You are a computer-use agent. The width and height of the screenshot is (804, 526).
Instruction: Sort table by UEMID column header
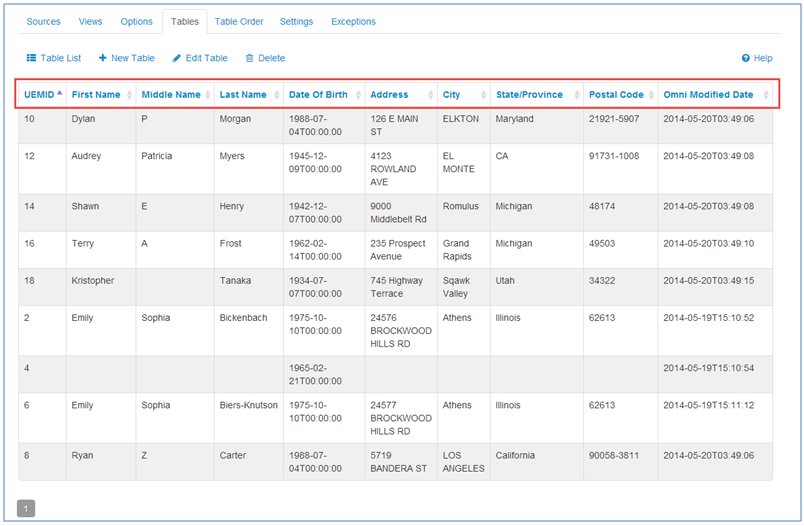pos(38,95)
